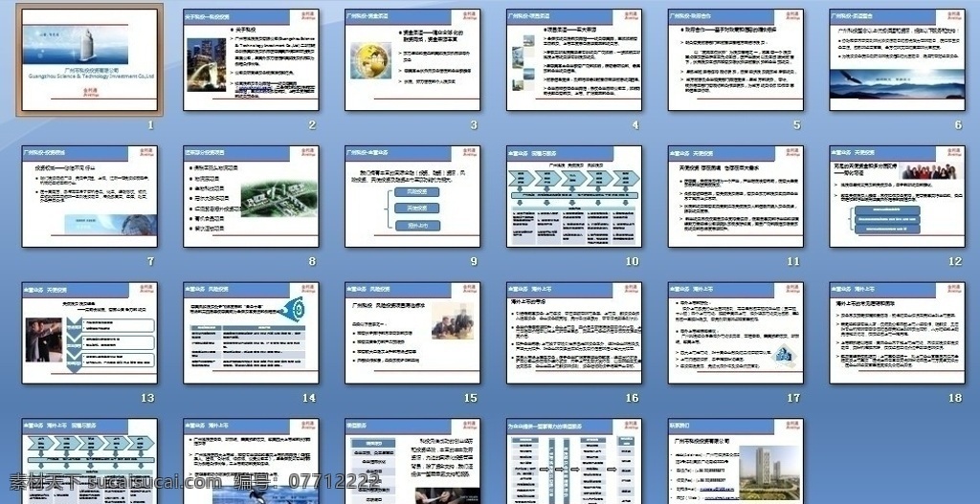
Task: Select slide 8 thumbnail with aerial campus image
Action: (x=252, y=197)
